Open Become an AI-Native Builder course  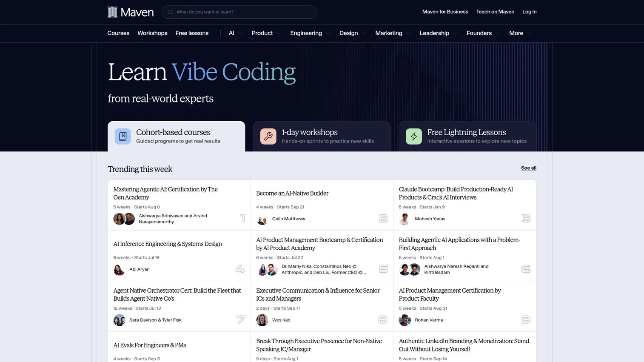292,193
